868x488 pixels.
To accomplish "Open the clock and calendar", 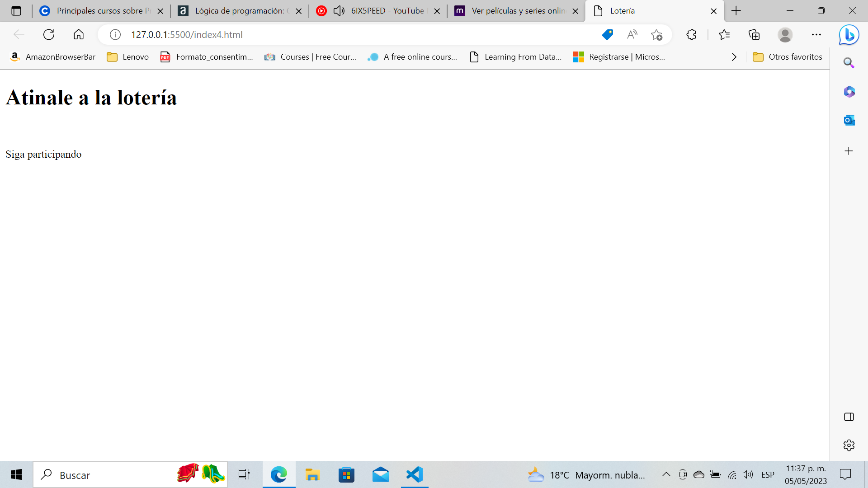I will (x=806, y=475).
